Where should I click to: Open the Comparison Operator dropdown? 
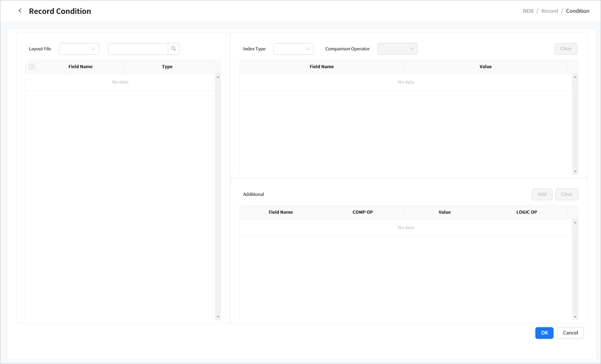tap(397, 49)
